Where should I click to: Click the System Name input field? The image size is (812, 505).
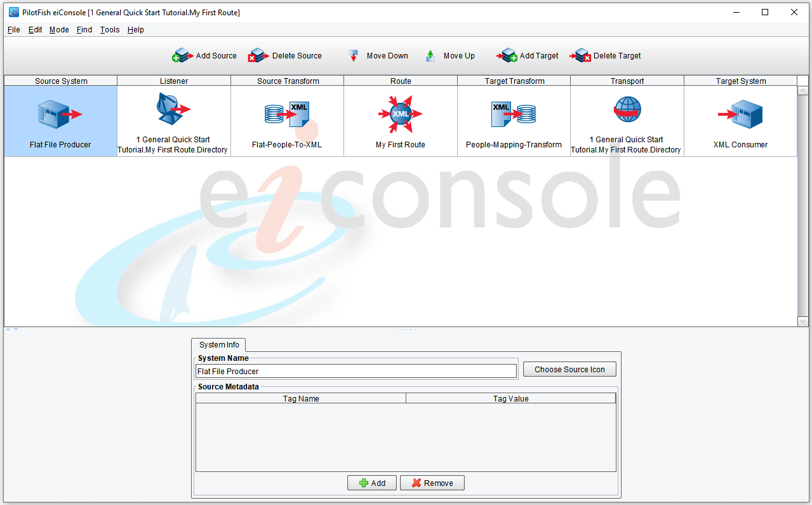point(356,371)
